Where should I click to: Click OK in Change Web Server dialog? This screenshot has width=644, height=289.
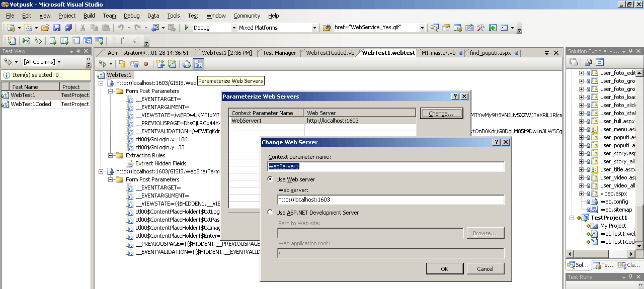[x=444, y=269]
